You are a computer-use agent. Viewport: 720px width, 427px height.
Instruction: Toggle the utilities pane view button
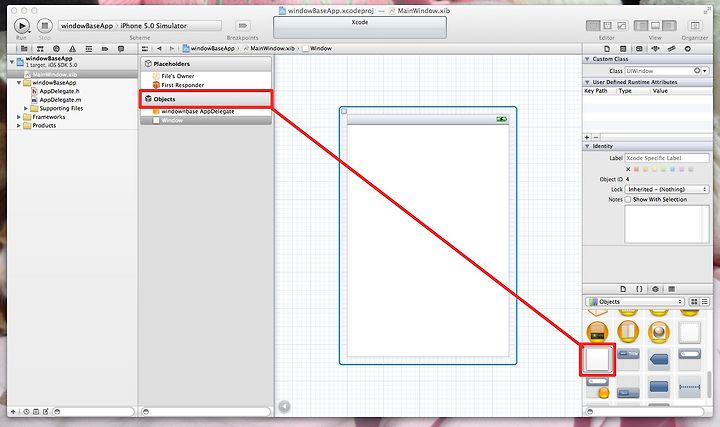(669, 26)
